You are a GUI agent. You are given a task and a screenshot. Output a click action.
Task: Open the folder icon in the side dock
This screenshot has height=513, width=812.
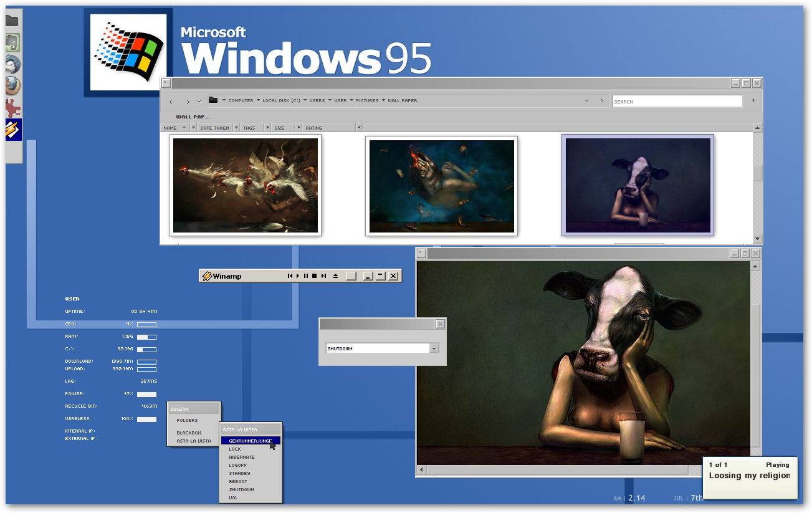click(x=12, y=20)
